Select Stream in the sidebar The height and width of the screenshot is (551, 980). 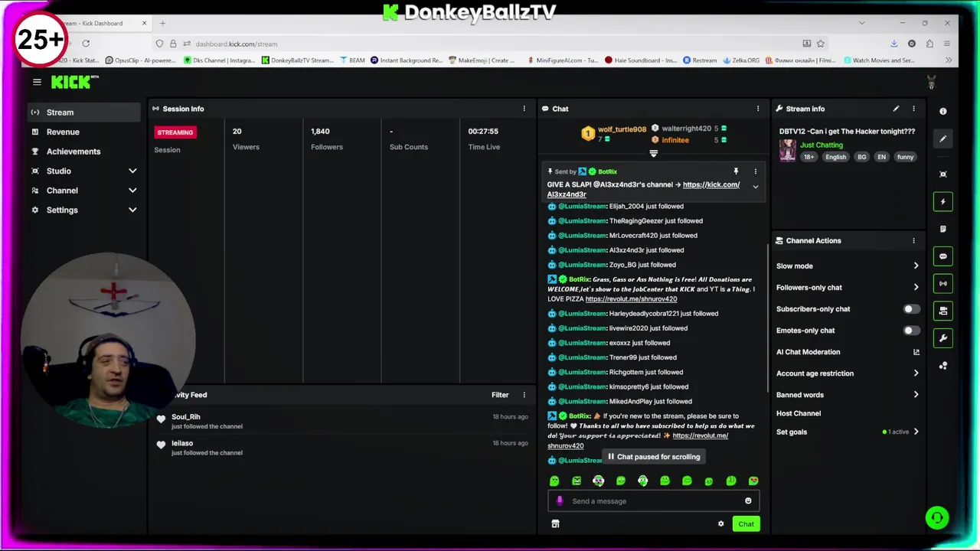[84, 112]
